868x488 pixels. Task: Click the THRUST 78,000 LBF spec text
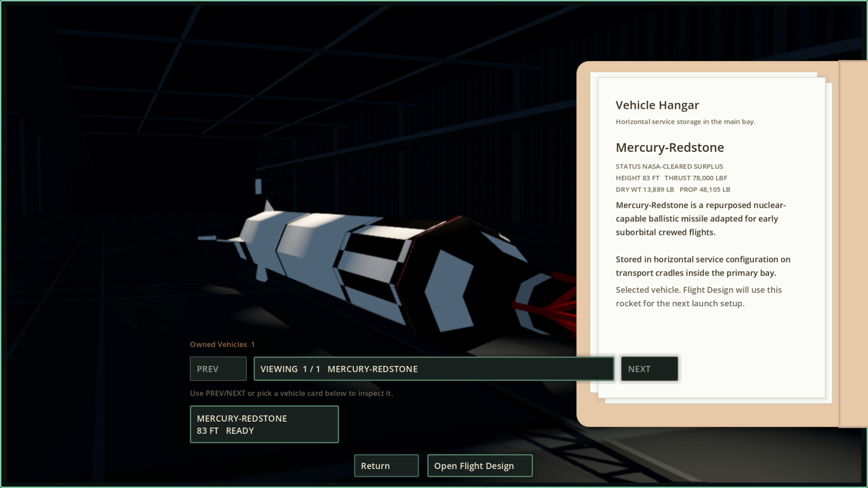click(696, 178)
